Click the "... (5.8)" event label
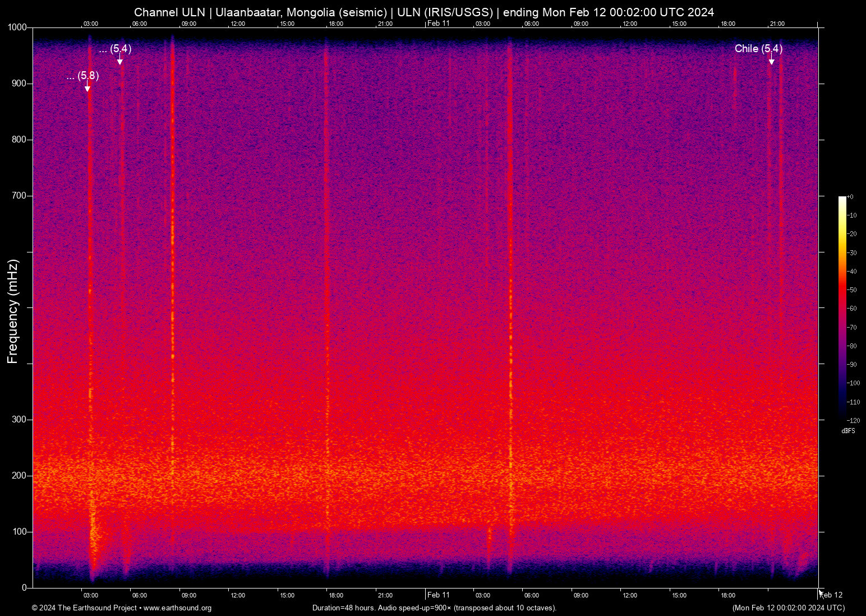 pyautogui.click(x=82, y=75)
